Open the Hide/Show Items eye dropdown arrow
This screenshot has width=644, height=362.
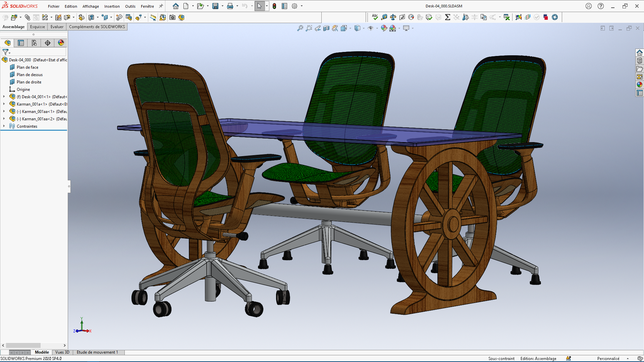pos(377,28)
